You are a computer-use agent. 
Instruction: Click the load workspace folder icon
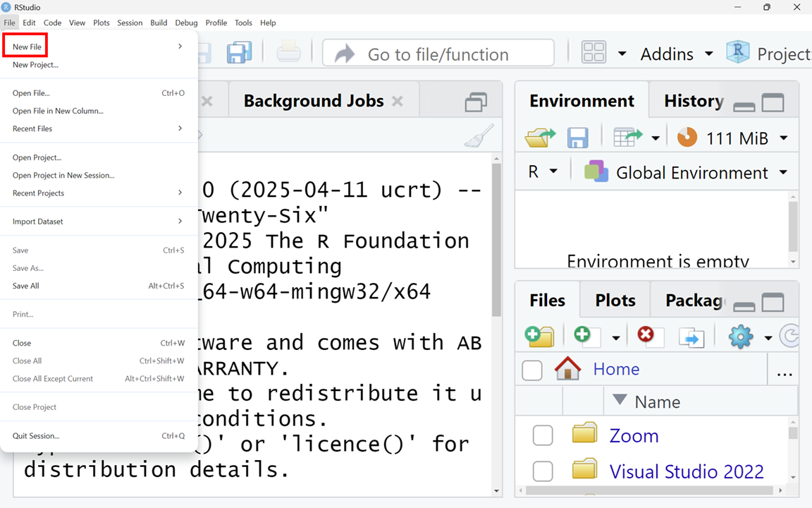(x=540, y=138)
